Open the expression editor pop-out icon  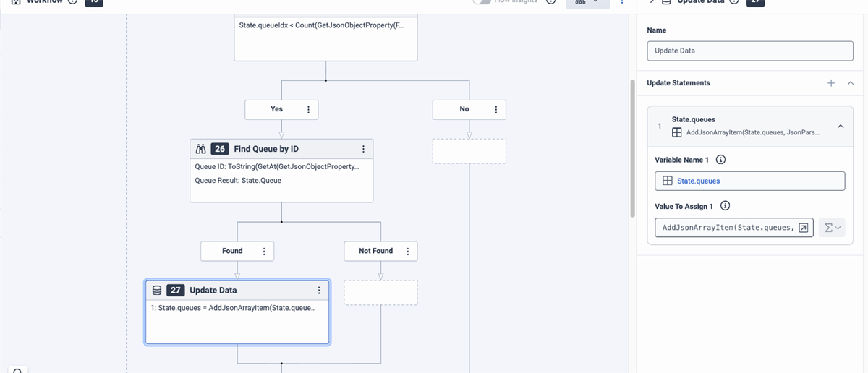pyautogui.click(x=804, y=228)
